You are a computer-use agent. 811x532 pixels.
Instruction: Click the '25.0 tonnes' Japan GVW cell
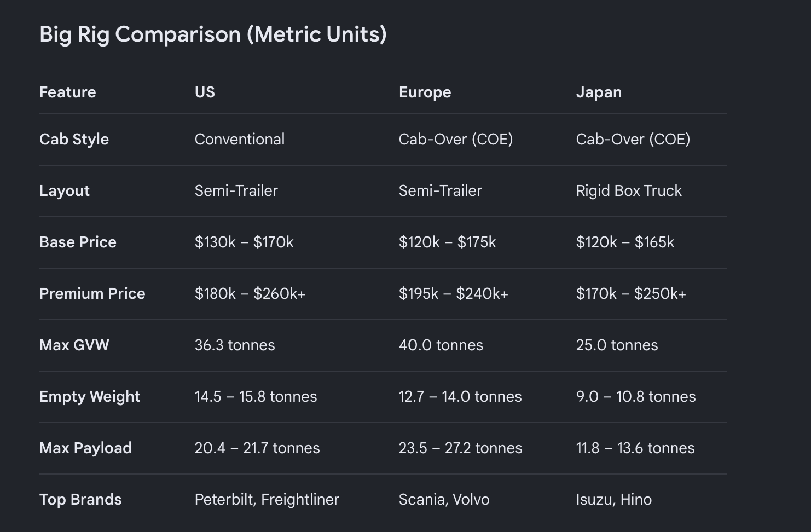tap(617, 345)
